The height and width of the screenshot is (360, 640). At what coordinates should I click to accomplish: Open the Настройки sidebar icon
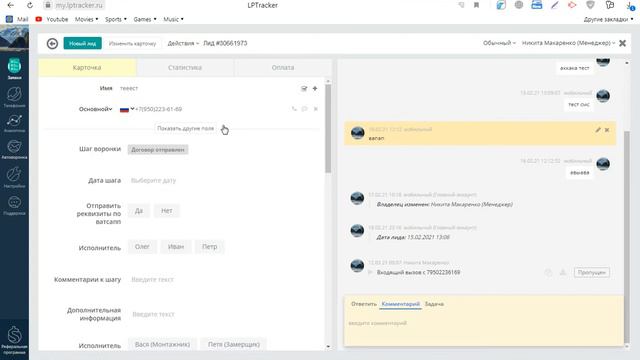pyautogui.click(x=14, y=177)
